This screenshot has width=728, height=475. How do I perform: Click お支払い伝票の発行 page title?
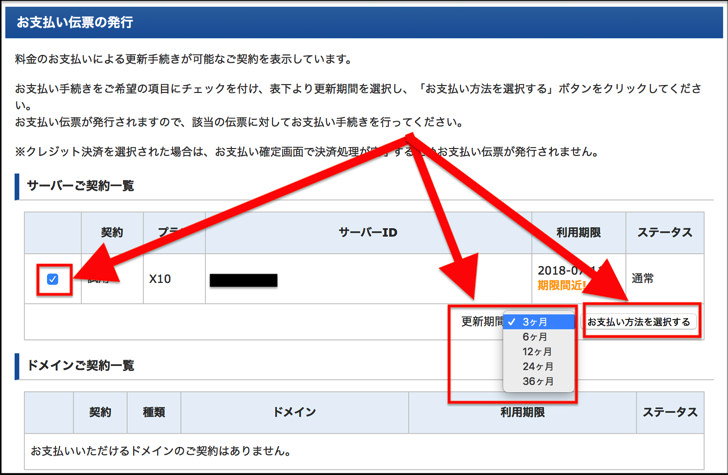pos(75,22)
